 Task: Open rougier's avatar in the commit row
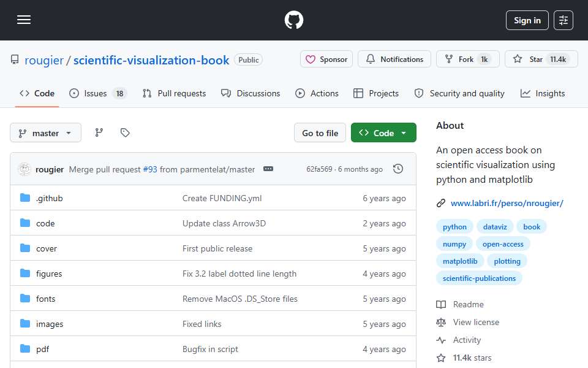[x=24, y=169]
